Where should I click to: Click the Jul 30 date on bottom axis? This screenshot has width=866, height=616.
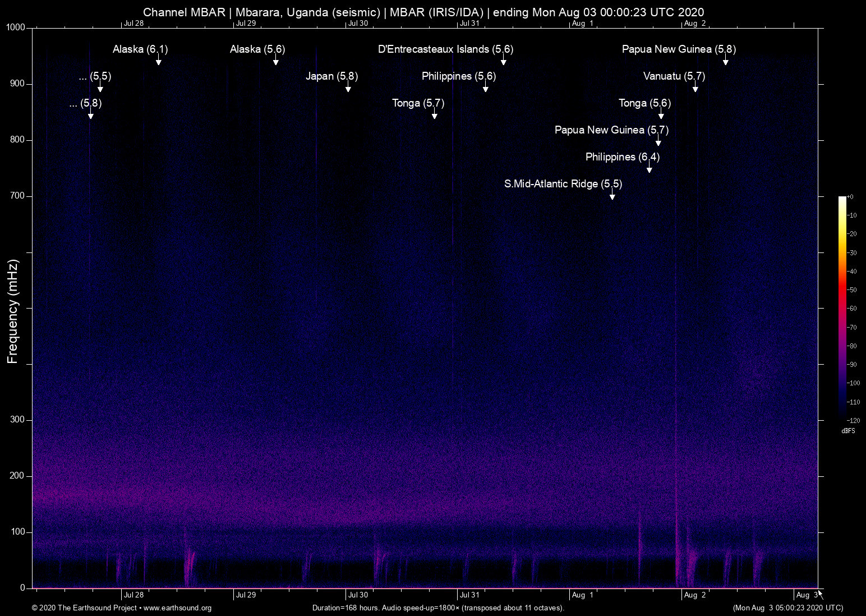[x=358, y=595]
